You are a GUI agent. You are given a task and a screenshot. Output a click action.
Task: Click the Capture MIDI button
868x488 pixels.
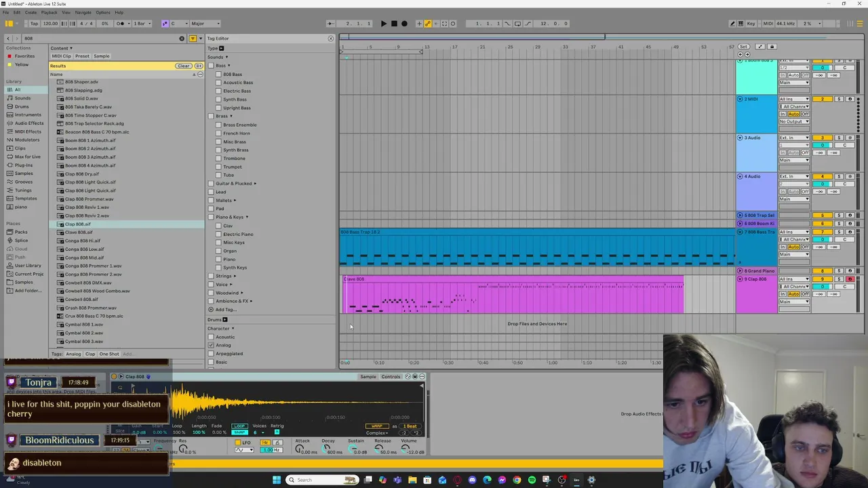444,24
